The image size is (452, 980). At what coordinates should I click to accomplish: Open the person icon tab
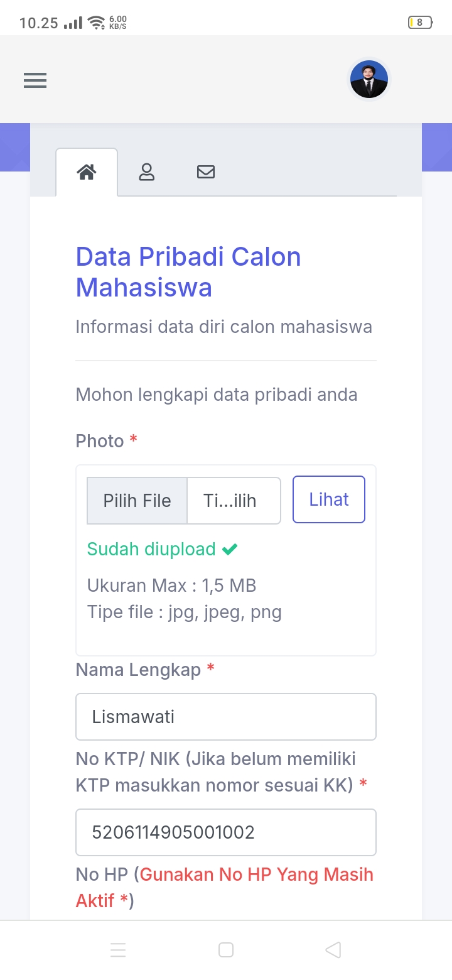(x=147, y=171)
